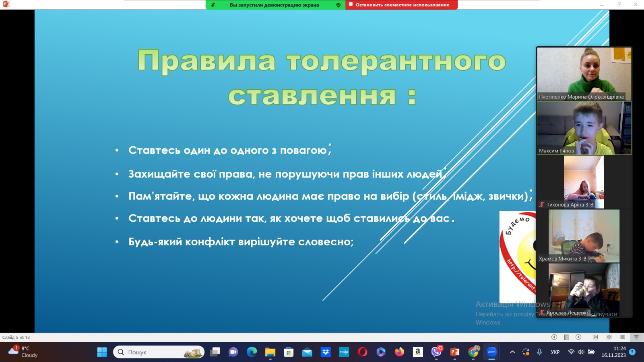
Task: Open Clipchamp from taskbar
Action: [381, 352]
